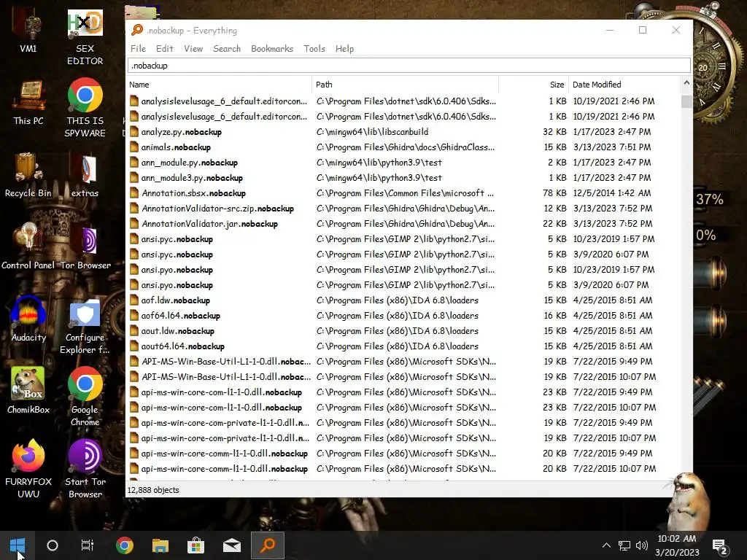Open the Help menu
The image size is (747, 560).
point(344,49)
